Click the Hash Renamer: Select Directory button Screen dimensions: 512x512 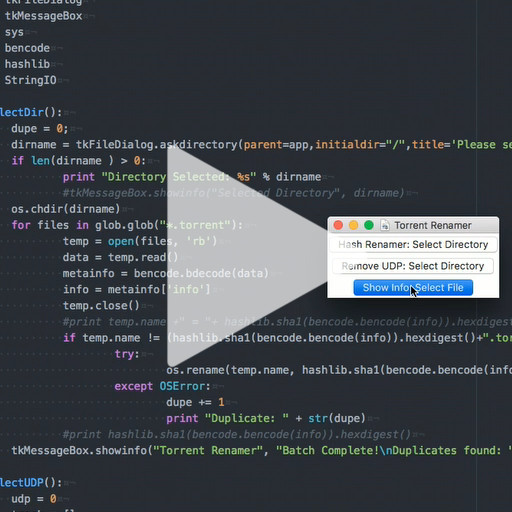413,245
